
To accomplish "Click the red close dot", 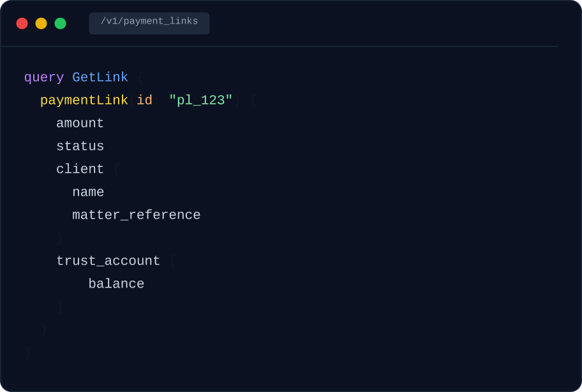I will 22,24.
